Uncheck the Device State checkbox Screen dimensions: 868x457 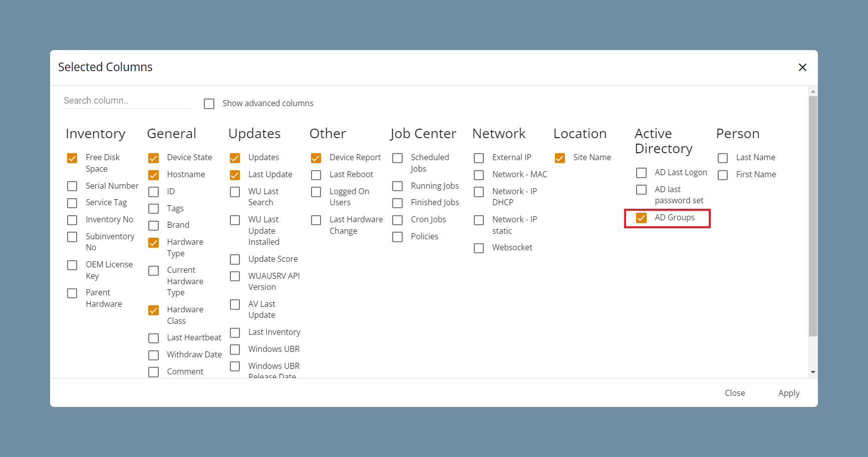coord(153,158)
